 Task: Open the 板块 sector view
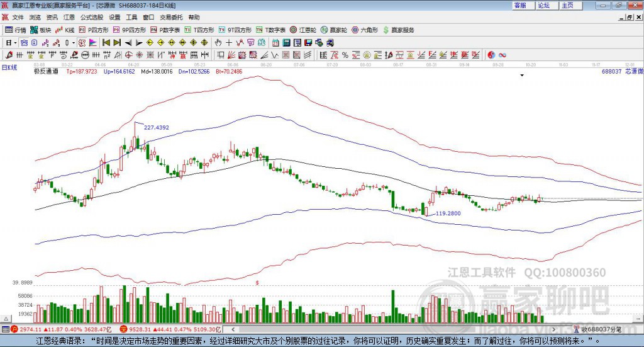(x=40, y=30)
